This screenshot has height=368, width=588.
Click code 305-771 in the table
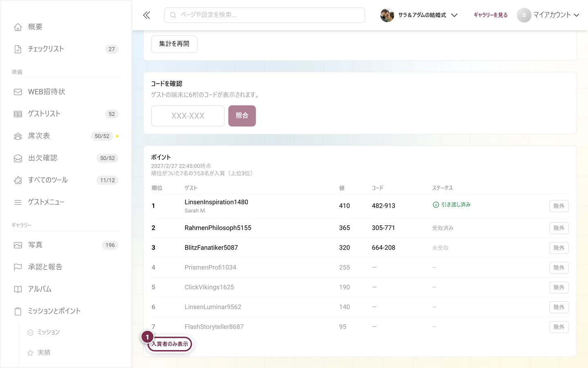tap(383, 228)
